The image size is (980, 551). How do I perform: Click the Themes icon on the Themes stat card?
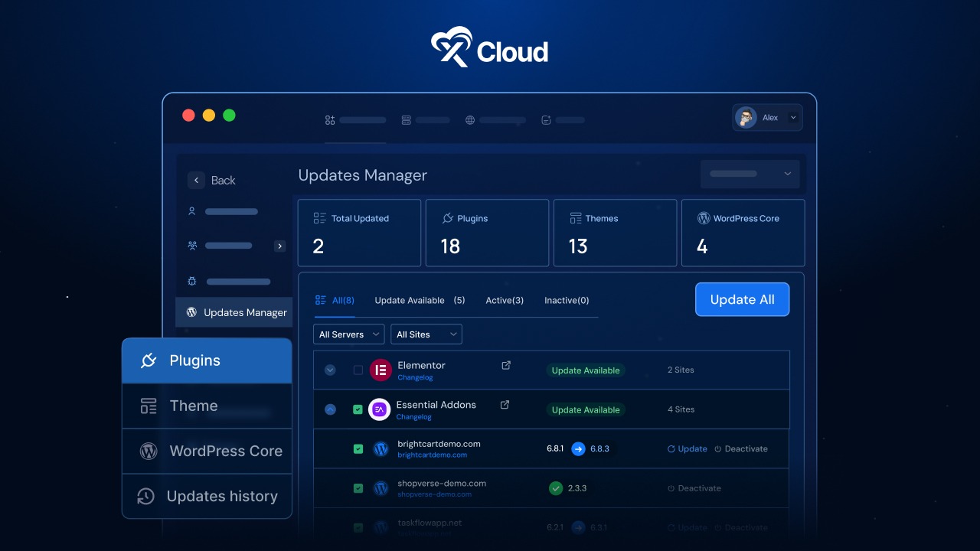pyautogui.click(x=574, y=218)
